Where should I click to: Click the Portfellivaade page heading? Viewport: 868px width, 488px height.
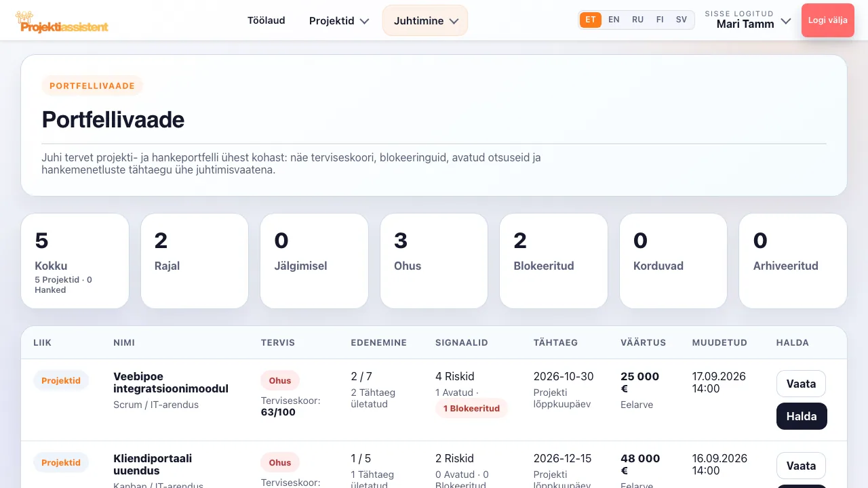pyautogui.click(x=113, y=120)
